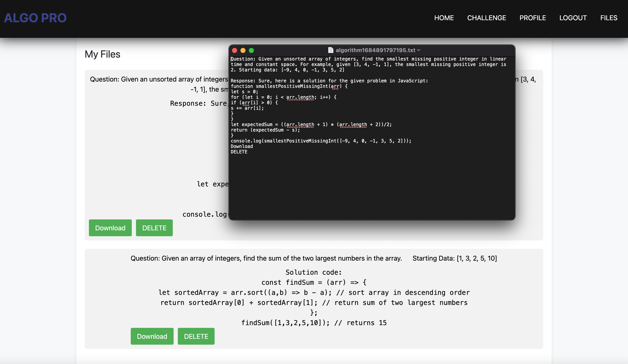Click the document proxy icon in the txt window title bar

click(x=331, y=50)
